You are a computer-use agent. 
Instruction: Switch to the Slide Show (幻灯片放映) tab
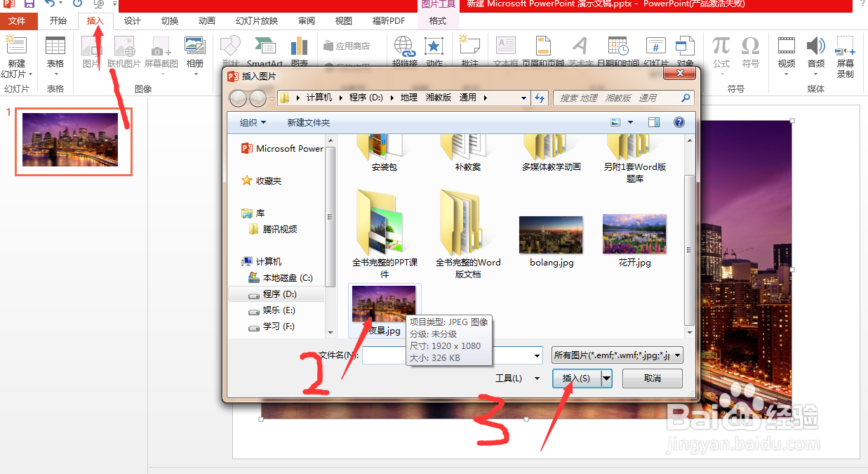pos(257,21)
